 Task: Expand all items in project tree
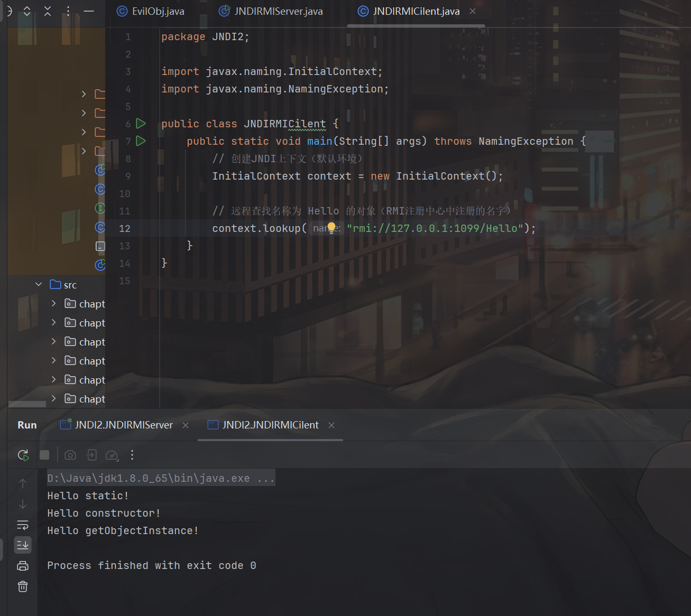point(27,11)
